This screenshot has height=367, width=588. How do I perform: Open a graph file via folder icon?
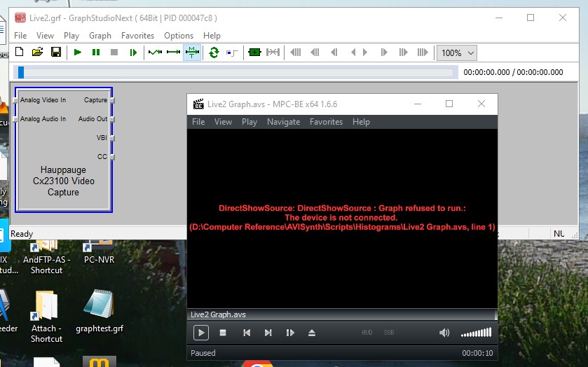[38, 52]
